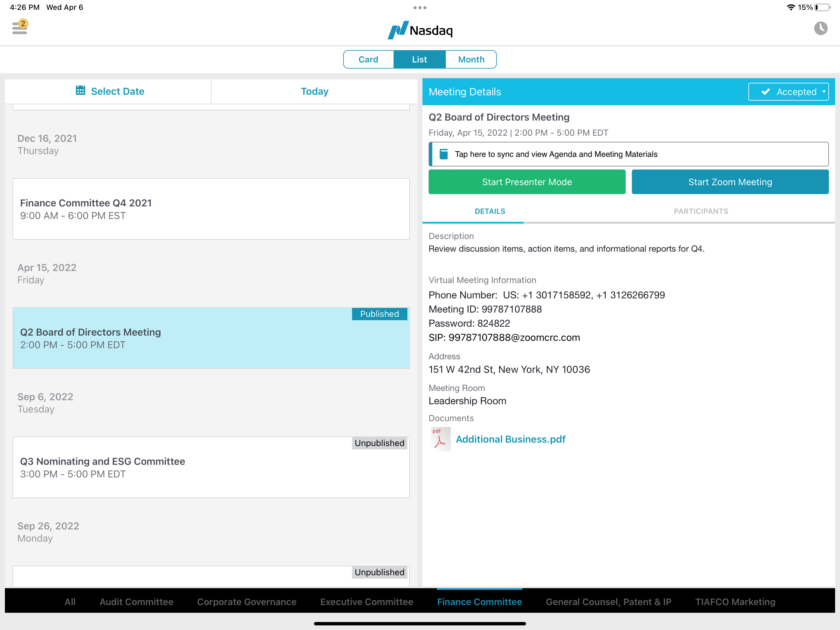Open the Additional Business.pdf link
Image resolution: width=840 pixels, height=630 pixels.
tap(511, 439)
